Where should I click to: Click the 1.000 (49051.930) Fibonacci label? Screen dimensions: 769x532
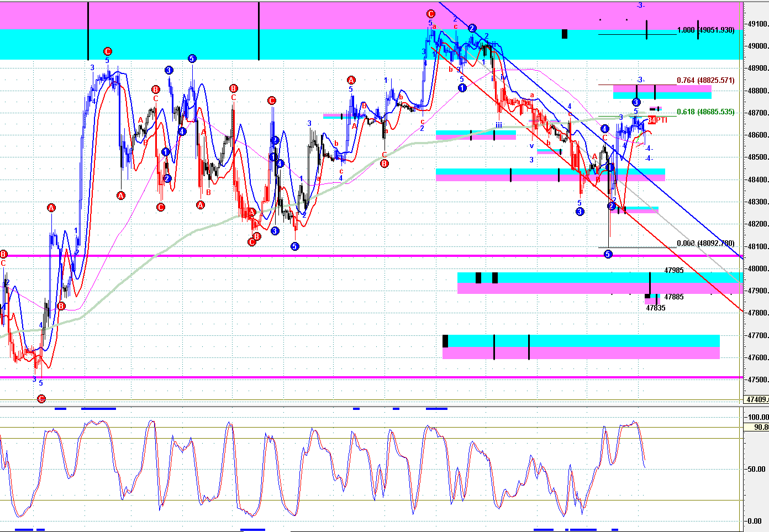705,30
